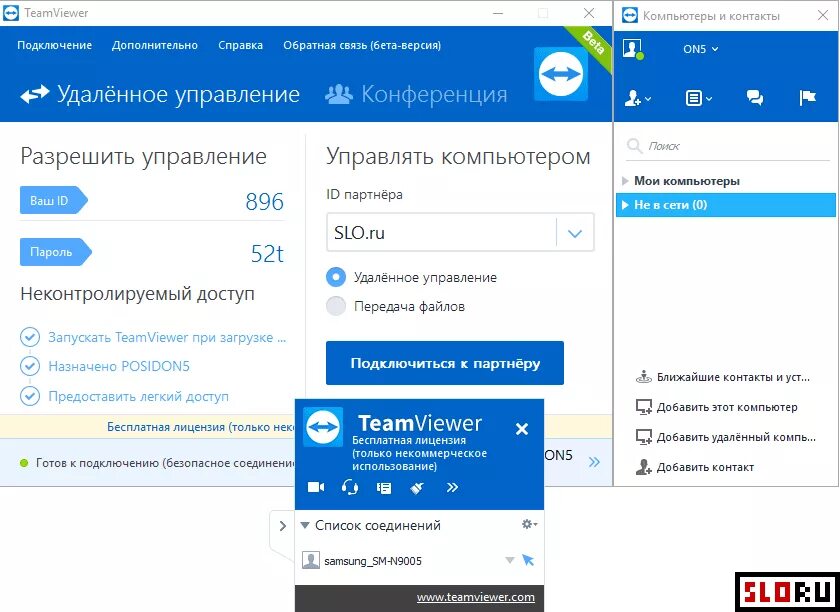Open the www.teamviewer.com link
This screenshot has width=840, height=612.
tap(476, 597)
